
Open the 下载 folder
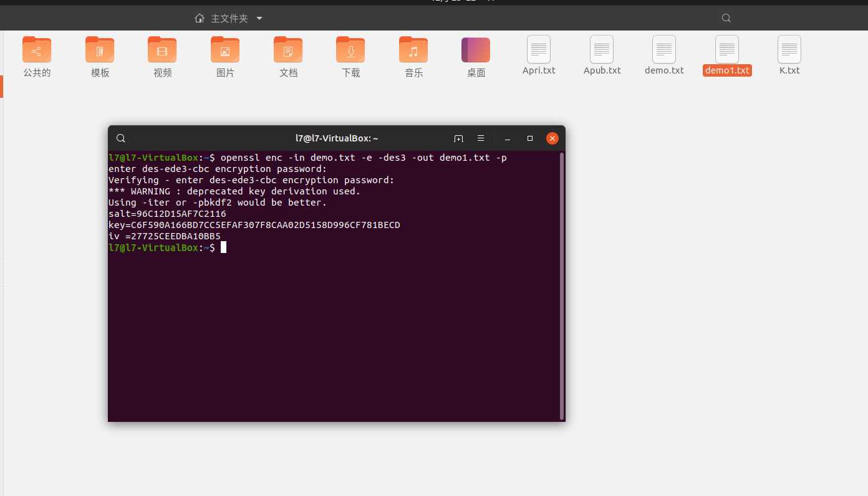(351, 50)
